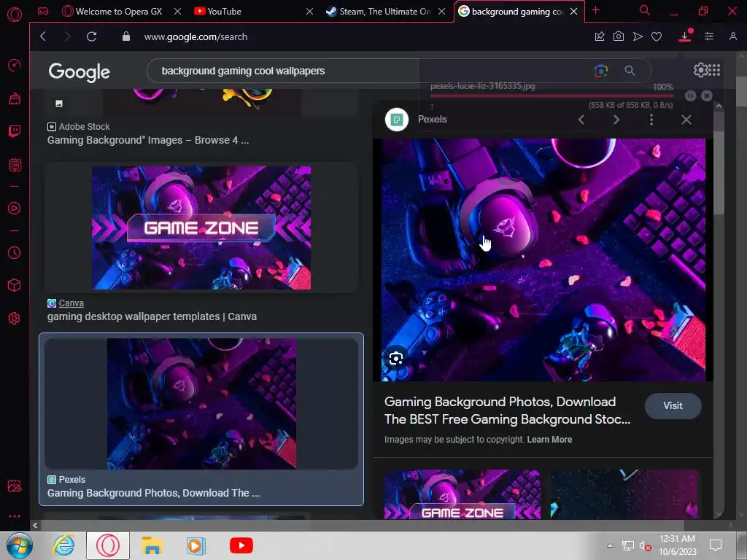Search tabs magnifier in tab bar
747x560 pixels.
[x=644, y=10]
